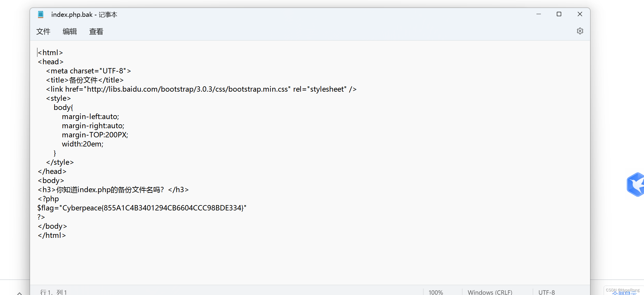Click the </html> closing tag
The height and width of the screenshot is (295, 644).
tap(52, 235)
